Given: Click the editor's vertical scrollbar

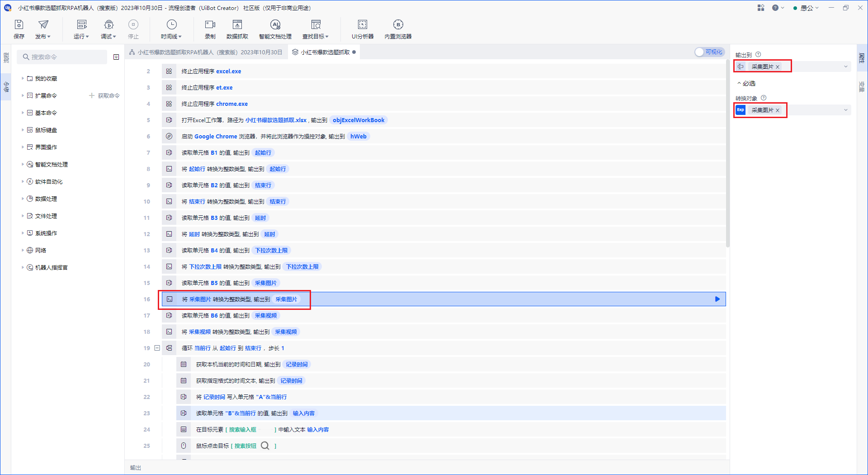Looking at the screenshot, I should [727, 154].
